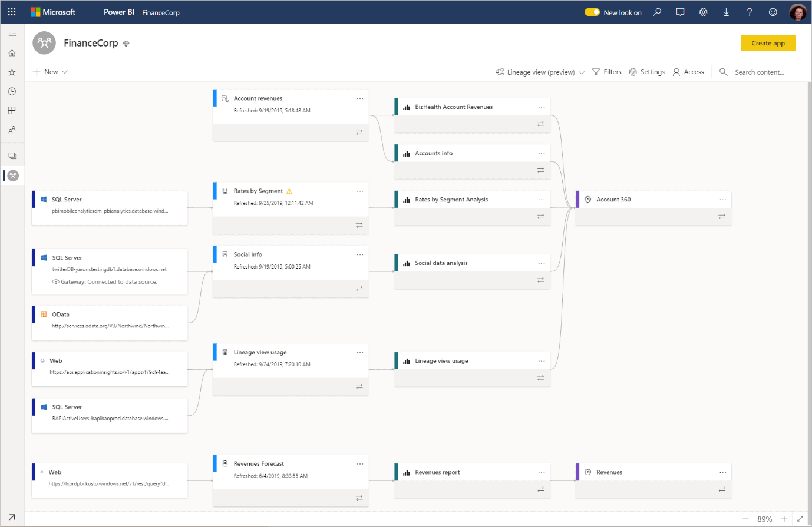Open the settings gear in header
The height and width of the screenshot is (527, 812).
[x=703, y=12]
